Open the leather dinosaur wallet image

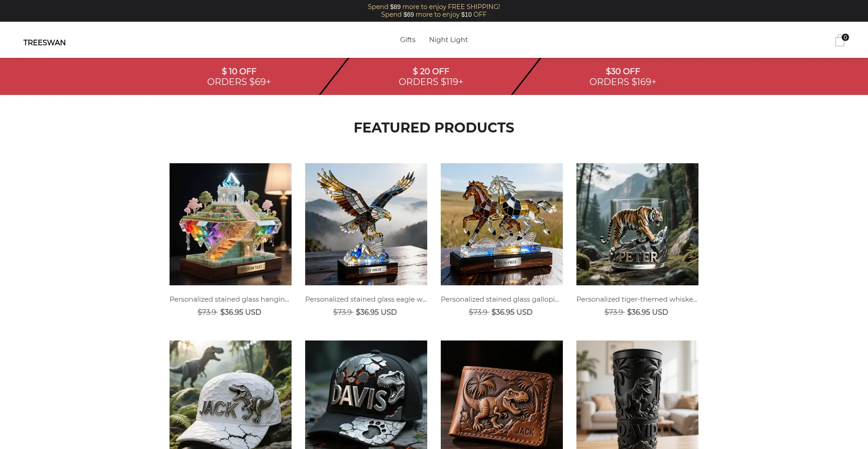502,395
